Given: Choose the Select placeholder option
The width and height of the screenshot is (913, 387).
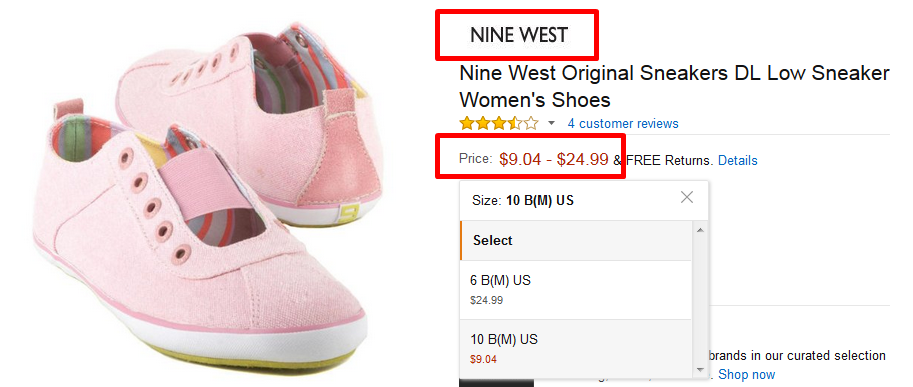Looking at the screenshot, I should (576, 240).
